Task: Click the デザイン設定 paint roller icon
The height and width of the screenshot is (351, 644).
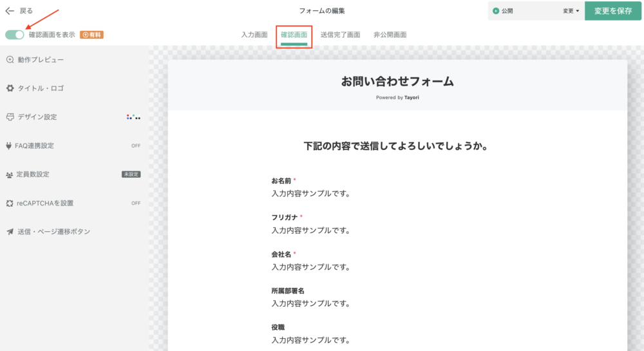Action: coord(10,117)
